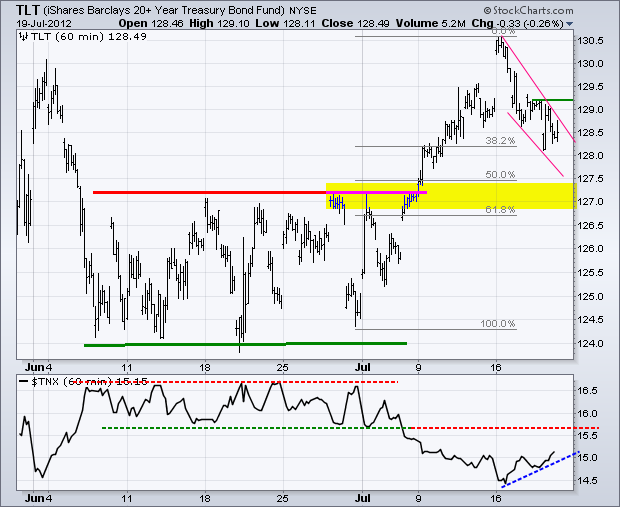Select the TLT (60 min) 128.49 legend label
620x507 pixels.
(89, 37)
